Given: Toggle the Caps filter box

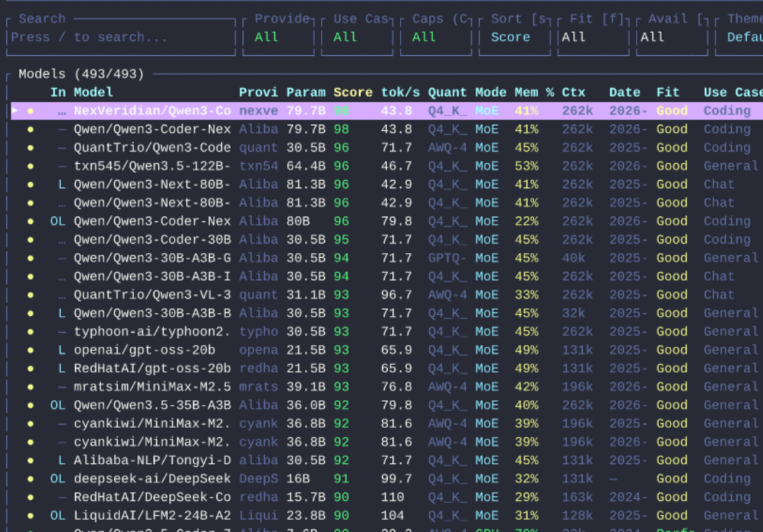Looking at the screenshot, I should 436,37.
